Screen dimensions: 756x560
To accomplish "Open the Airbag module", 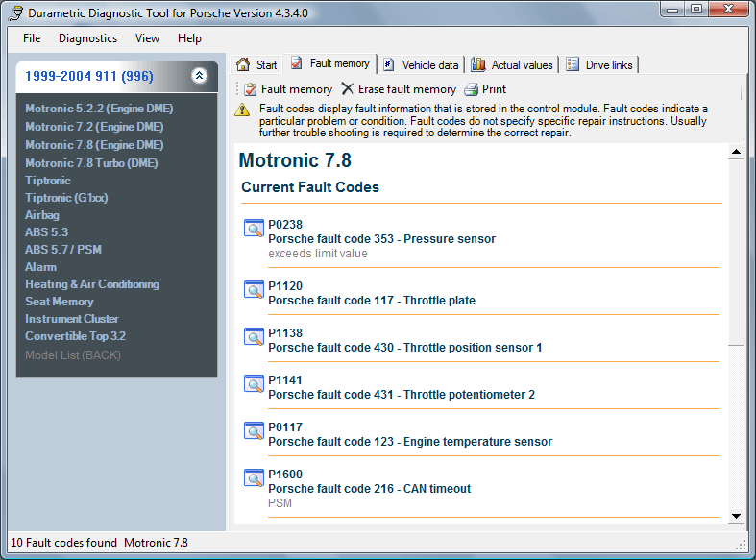I will coord(42,215).
